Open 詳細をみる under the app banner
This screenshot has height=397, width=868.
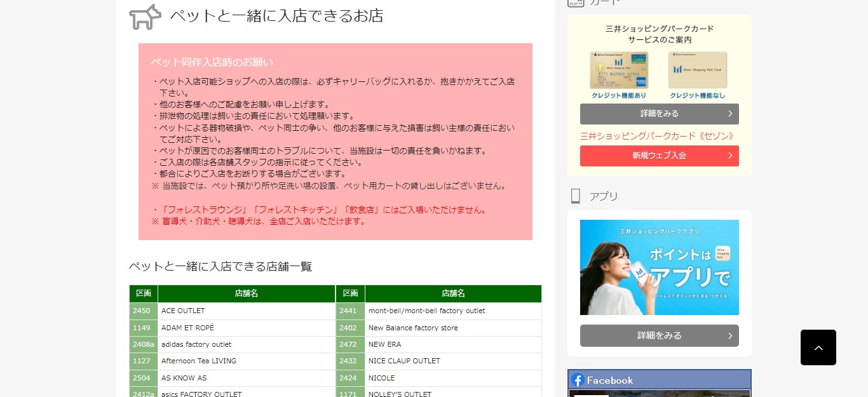(x=660, y=335)
